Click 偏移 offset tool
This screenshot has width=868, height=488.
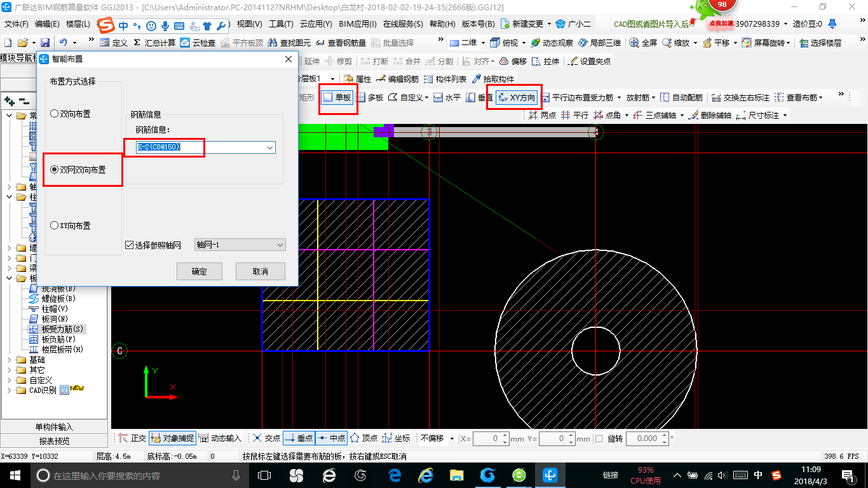tap(513, 62)
